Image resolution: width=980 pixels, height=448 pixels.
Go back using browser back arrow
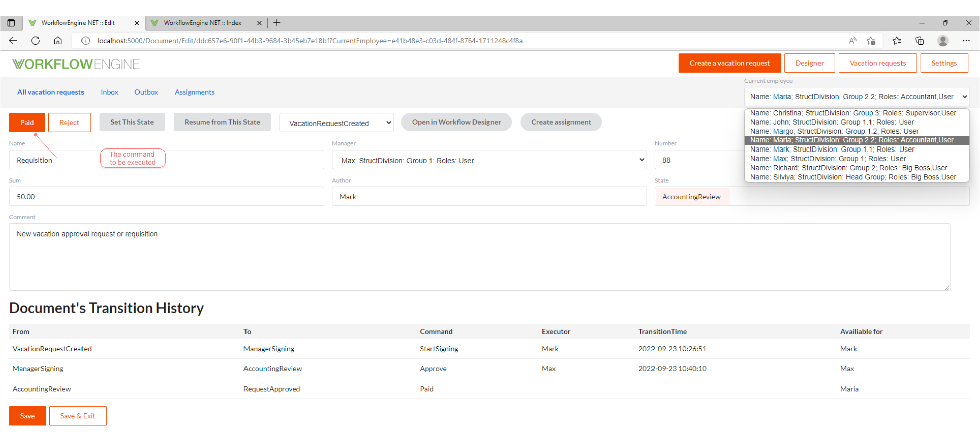(x=13, y=41)
